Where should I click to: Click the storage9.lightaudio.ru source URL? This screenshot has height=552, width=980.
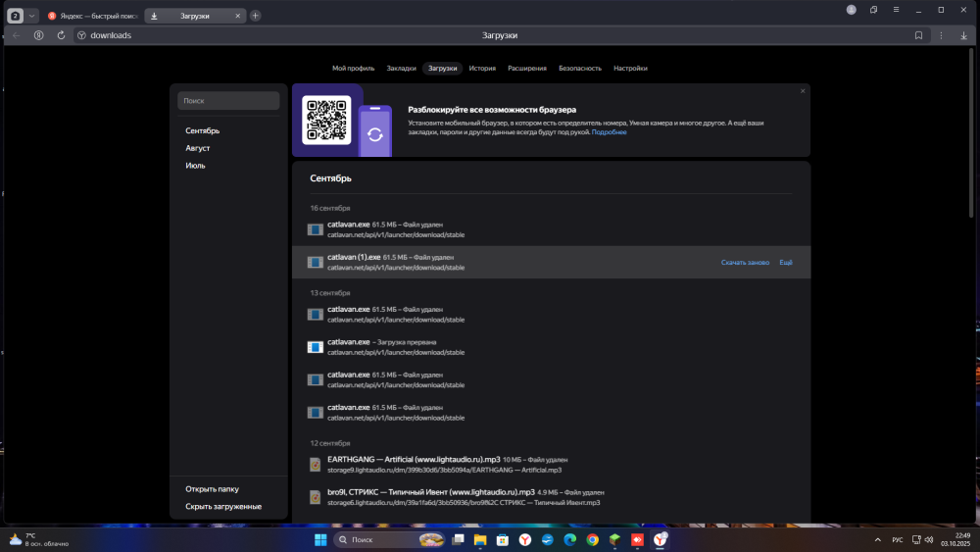[x=444, y=470]
